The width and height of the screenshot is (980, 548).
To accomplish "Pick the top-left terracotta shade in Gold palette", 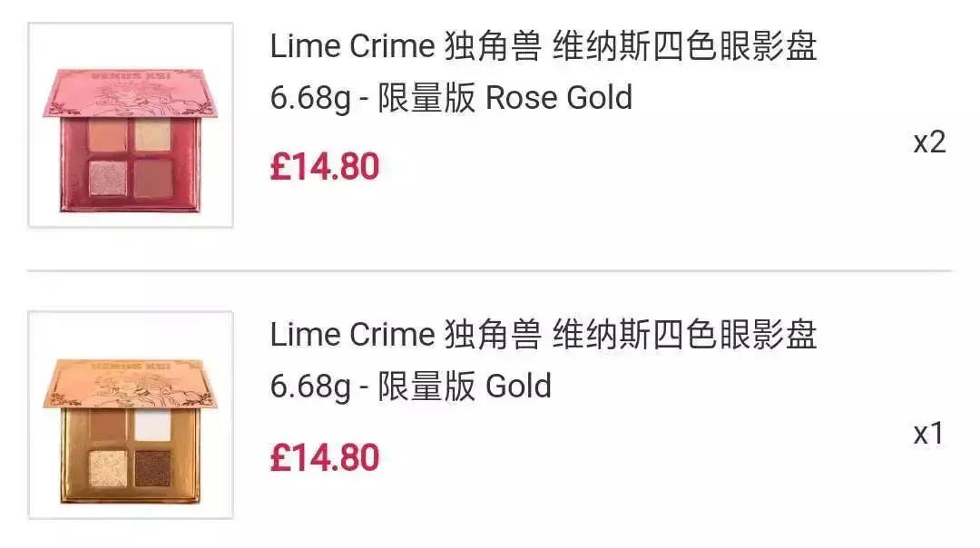I will point(108,426).
